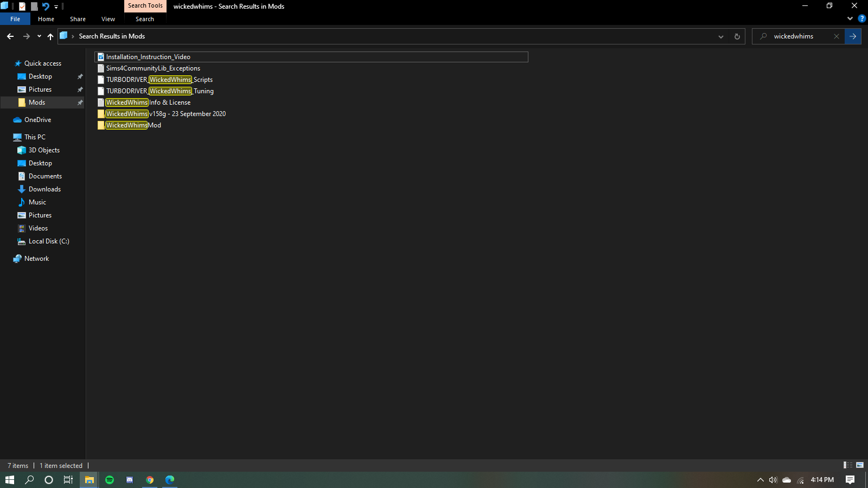Click the search go arrow button
868x488 pixels.
[x=853, y=36]
